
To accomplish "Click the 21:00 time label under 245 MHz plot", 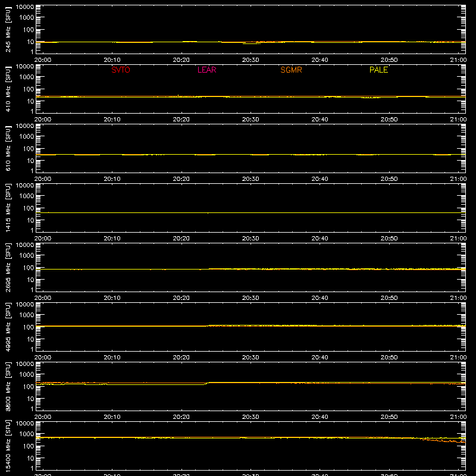I will tap(458, 60).
